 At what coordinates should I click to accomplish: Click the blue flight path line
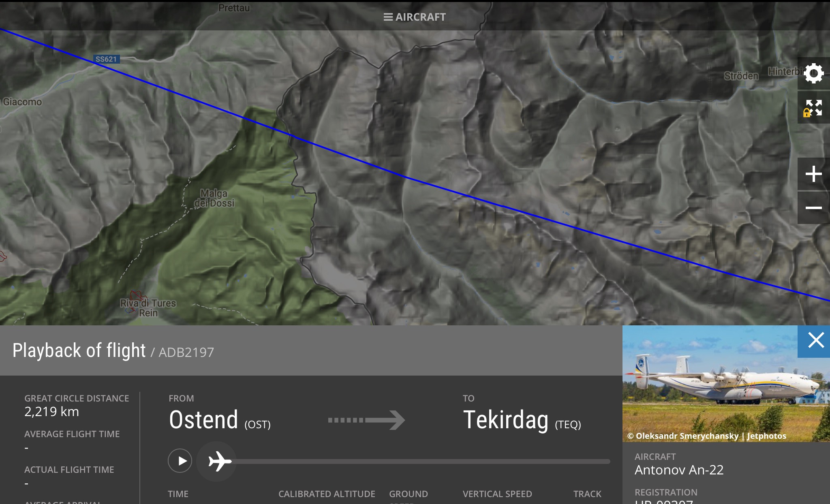tap(405, 176)
